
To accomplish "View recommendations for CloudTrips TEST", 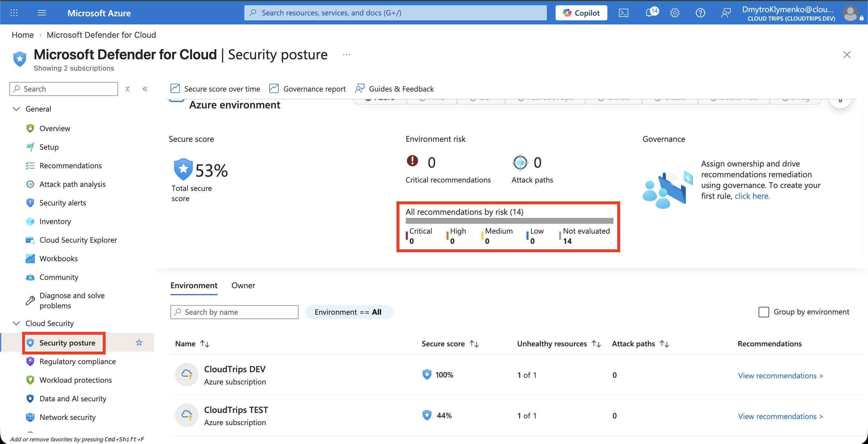I will (780, 416).
